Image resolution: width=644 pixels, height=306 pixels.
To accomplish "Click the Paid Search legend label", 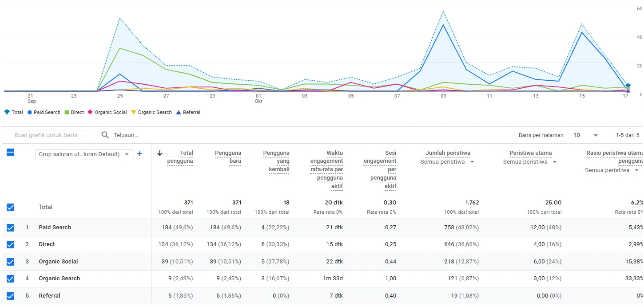I will (x=47, y=112).
